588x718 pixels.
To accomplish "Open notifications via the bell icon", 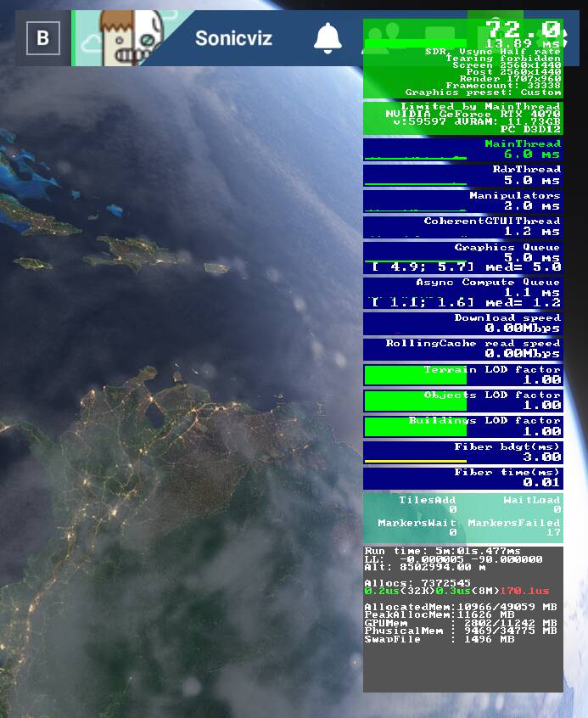I will click(x=328, y=38).
